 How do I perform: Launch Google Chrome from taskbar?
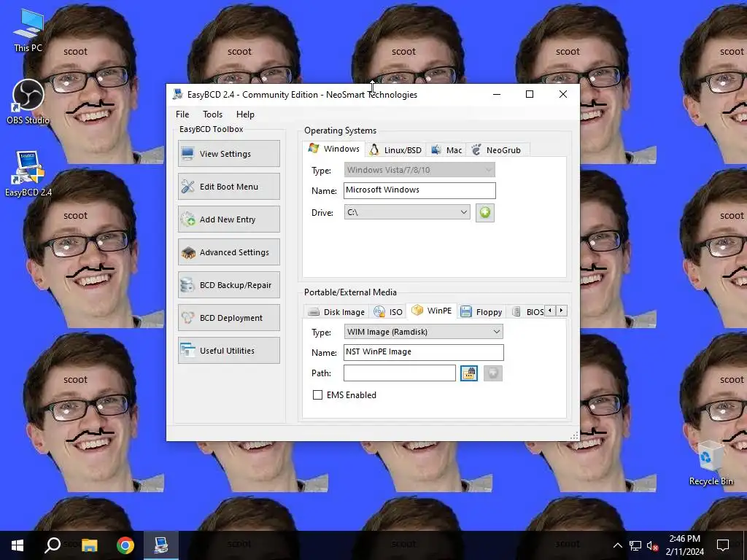point(125,545)
